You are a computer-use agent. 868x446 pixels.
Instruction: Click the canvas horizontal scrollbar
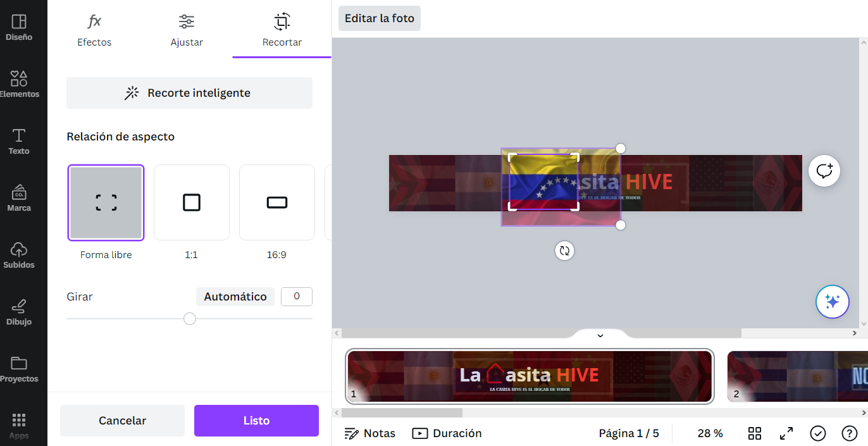pos(542,333)
